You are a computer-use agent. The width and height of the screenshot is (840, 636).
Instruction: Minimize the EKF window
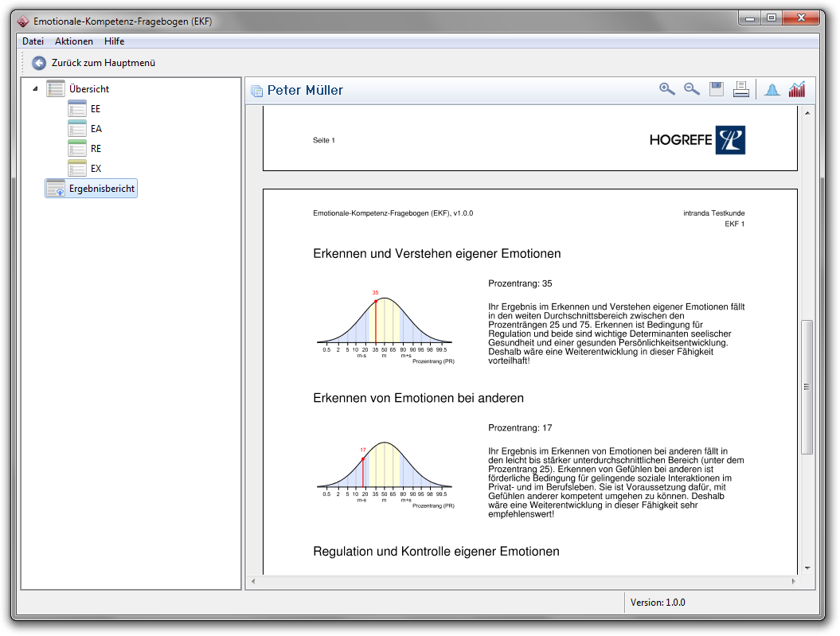(x=750, y=18)
